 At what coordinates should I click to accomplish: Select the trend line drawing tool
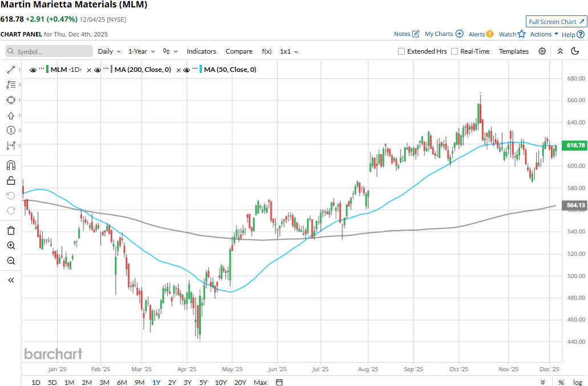click(x=11, y=70)
